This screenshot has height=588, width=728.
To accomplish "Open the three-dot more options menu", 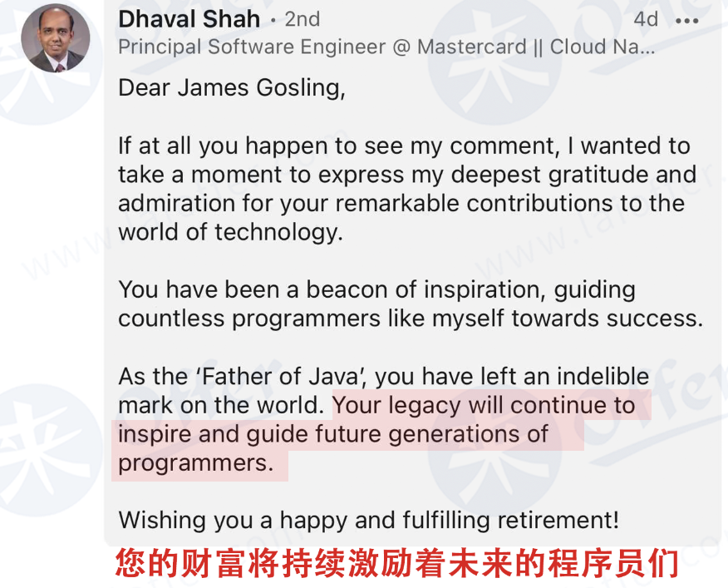I will click(686, 21).
